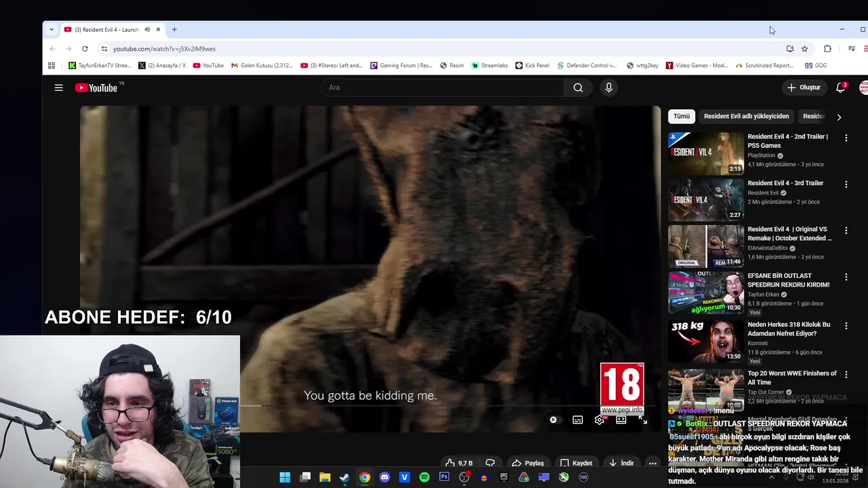Open the TayfunErkanTV Streamlabs bookmark

(100, 66)
